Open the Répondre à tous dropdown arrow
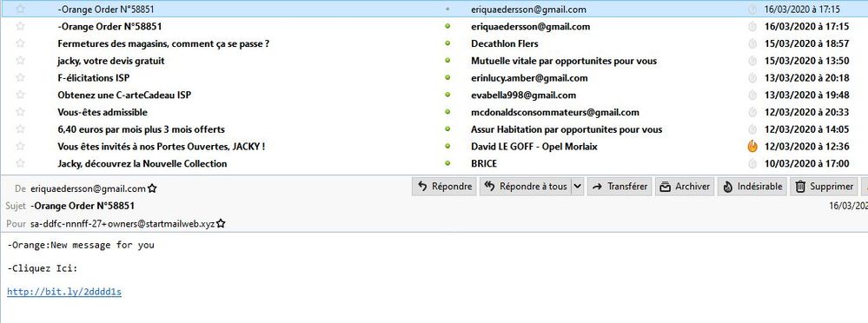Screen dimensions: 868x323 click(577, 187)
